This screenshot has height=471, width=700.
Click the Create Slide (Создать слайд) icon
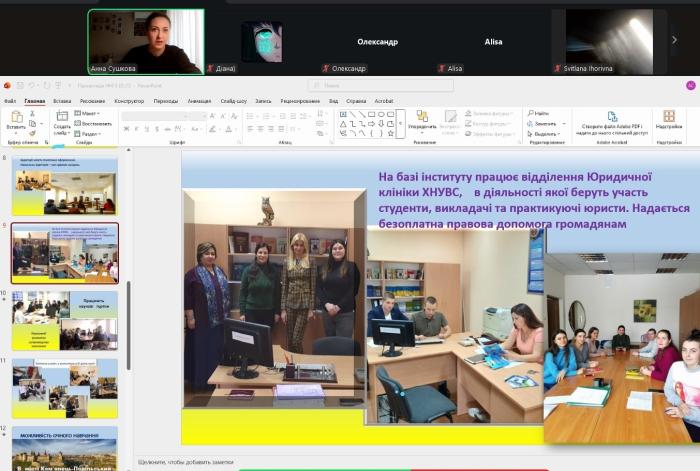point(62,116)
